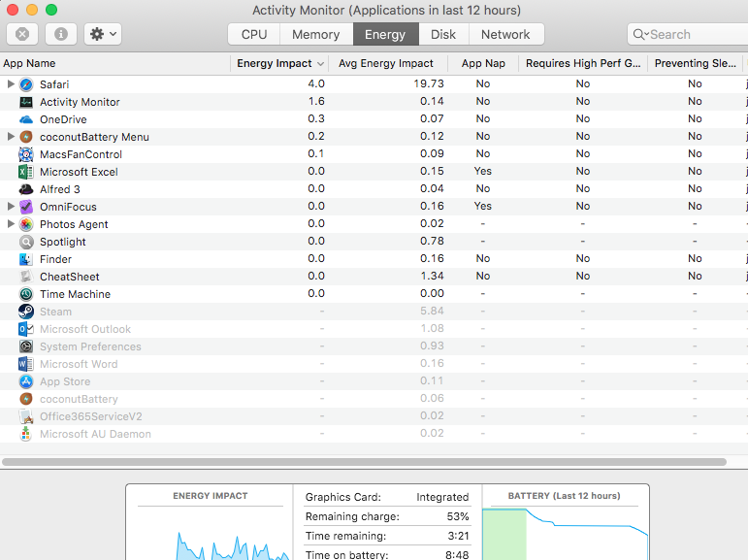
Task: Click the Alfred 3 hat icon
Action: (26, 189)
